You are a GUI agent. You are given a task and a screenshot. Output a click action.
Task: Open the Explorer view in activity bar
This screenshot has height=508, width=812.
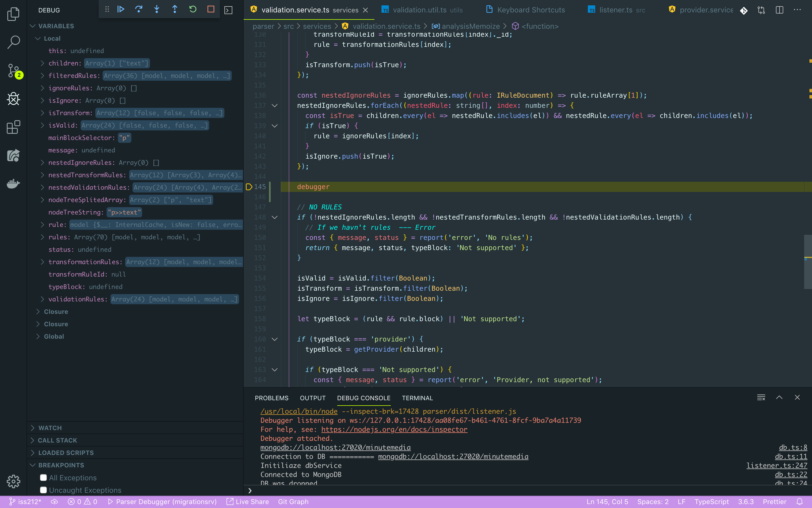[x=14, y=14]
